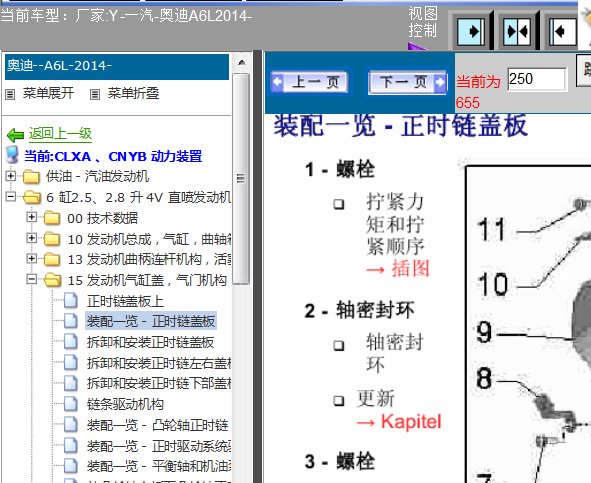Click the 1 - 螺栓 heading

point(340,169)
